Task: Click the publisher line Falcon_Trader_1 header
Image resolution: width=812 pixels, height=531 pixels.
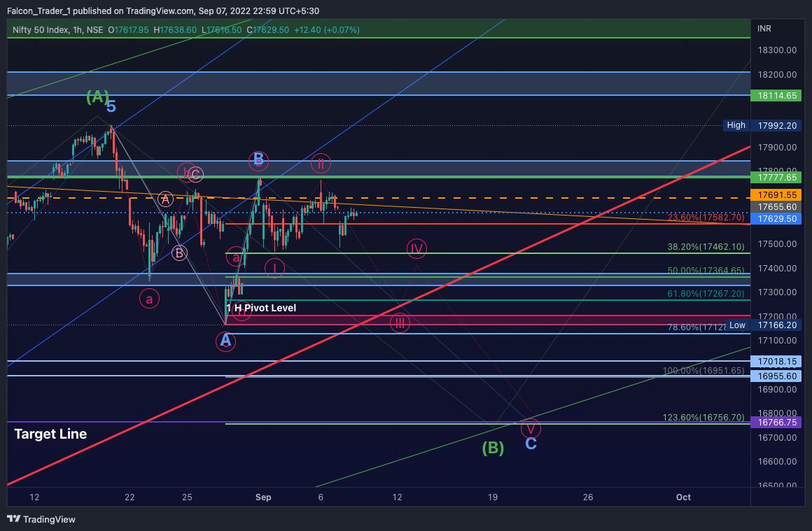Action: click(162, 11)
